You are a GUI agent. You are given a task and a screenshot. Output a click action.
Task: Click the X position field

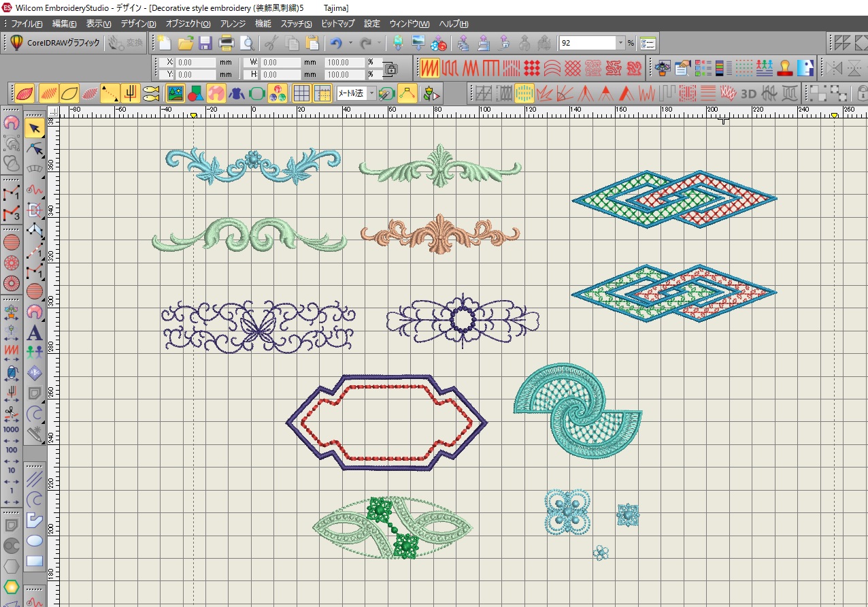(195, 62)
